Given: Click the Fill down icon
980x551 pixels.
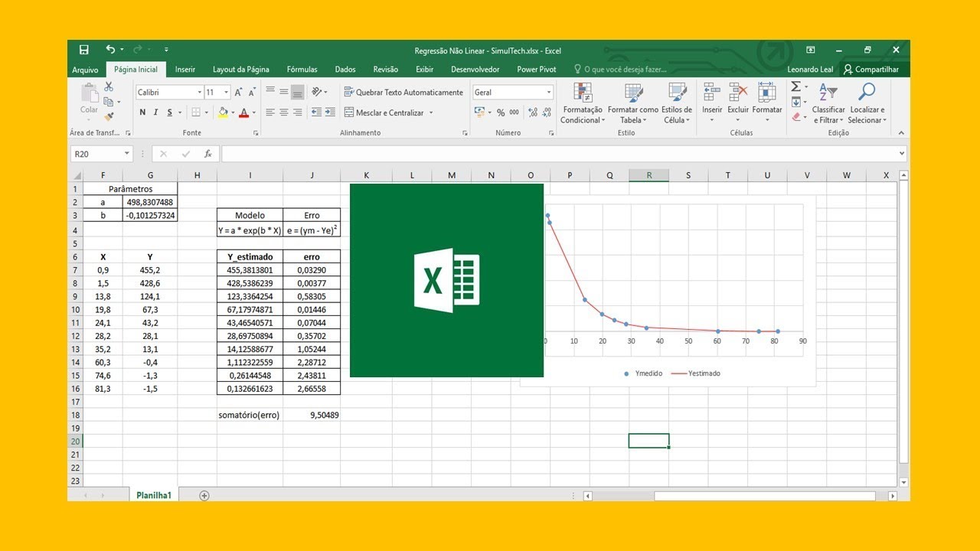Looking at the screenshot, I should [795, 102].
